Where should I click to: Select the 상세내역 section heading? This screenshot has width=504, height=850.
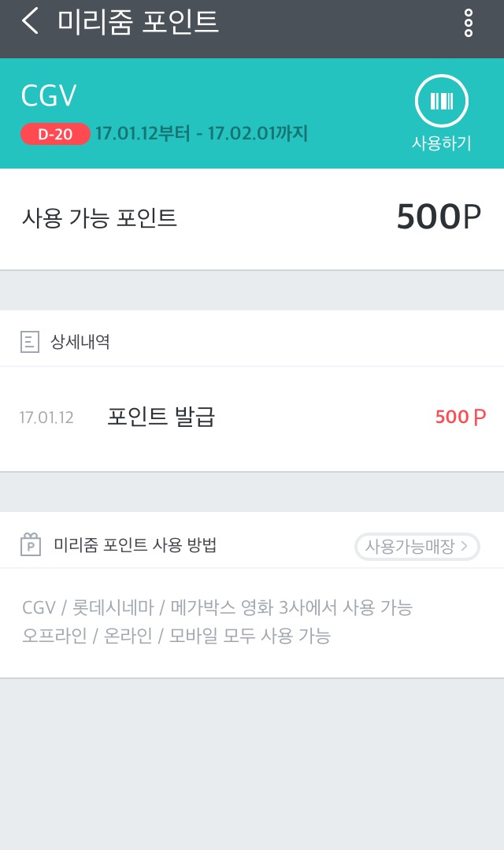click(x=80, y=342)
